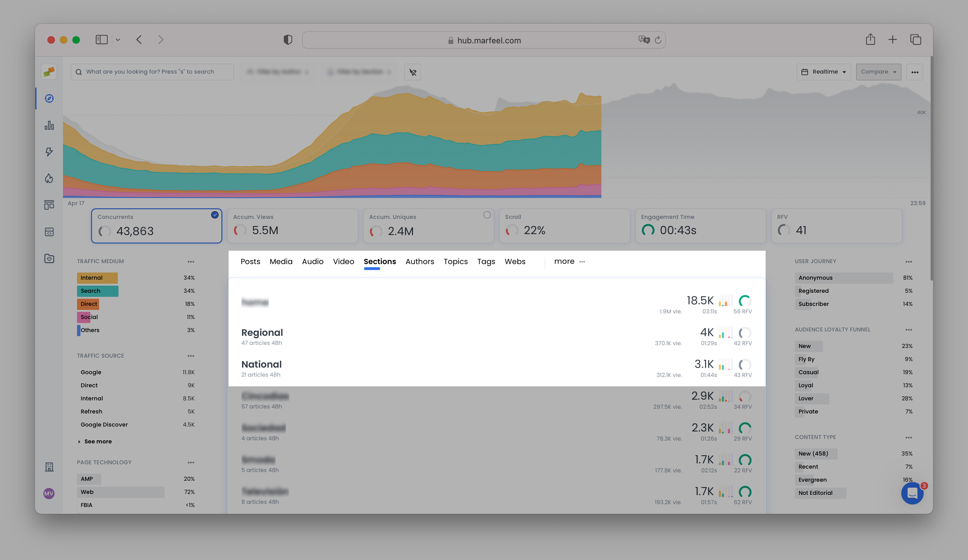This screenshot has width=968, height=560.
Task: Open the compass overview icon in sidebar
Action: [x=49, y=98]
